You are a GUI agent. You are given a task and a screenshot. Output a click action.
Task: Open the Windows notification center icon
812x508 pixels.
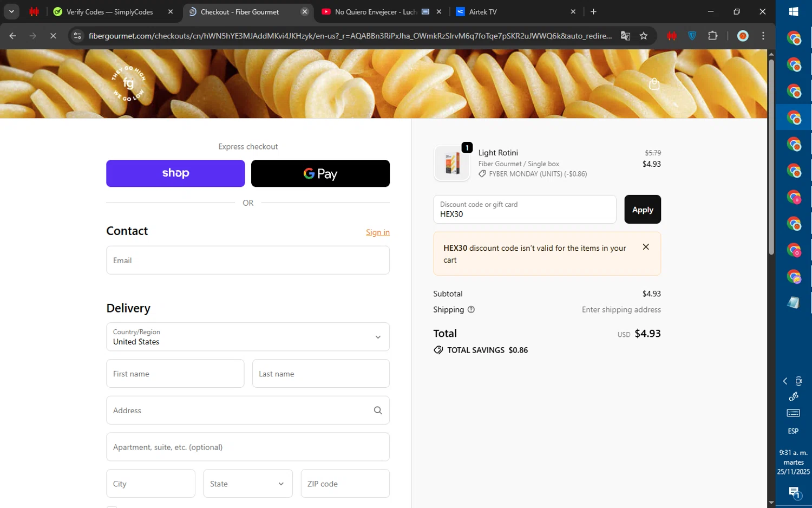point(794,492)
